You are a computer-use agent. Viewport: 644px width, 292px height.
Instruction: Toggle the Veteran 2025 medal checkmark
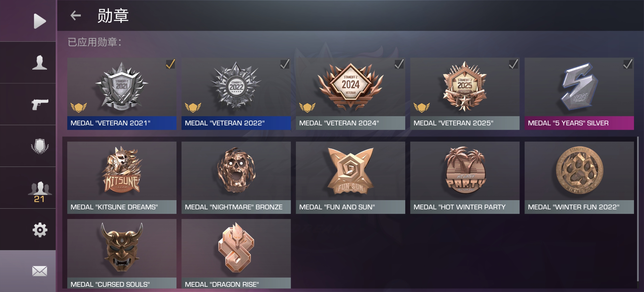tap(514, 64)
